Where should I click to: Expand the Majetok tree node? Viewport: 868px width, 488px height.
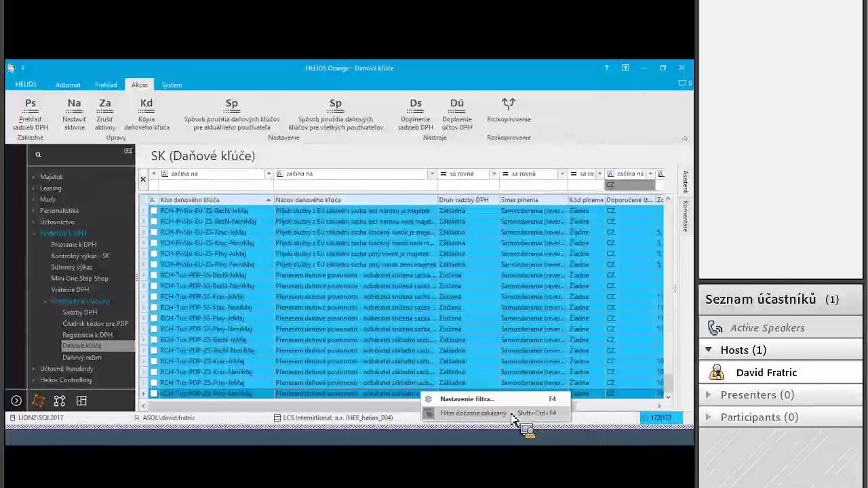pyautogui.click(x=34, y=177)
